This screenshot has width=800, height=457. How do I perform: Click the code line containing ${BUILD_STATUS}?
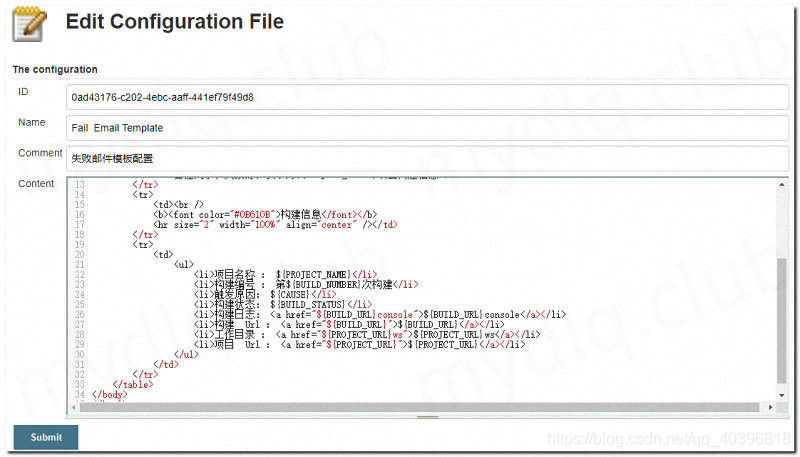(283, 304)
